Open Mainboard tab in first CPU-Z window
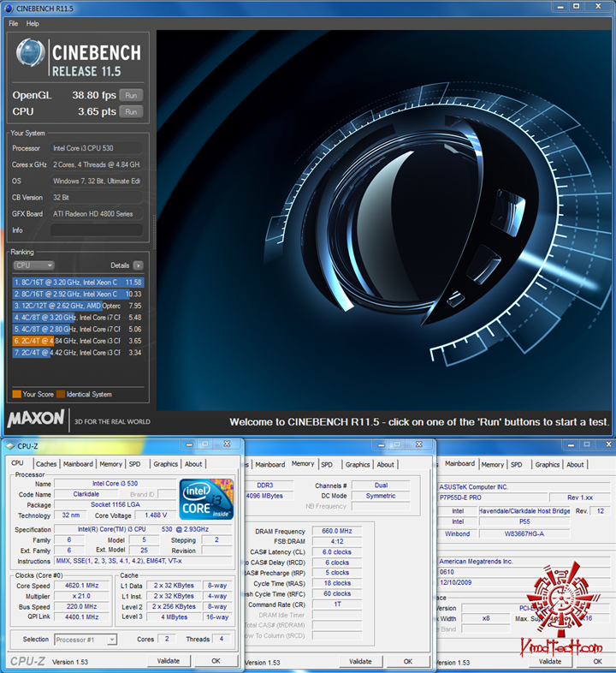This screenshot has width=616, height=673. pos(78,464)
